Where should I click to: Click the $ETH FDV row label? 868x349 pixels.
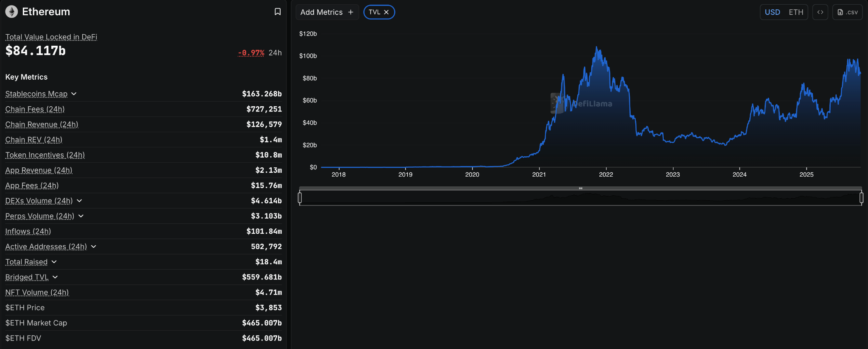pos(23,338)
